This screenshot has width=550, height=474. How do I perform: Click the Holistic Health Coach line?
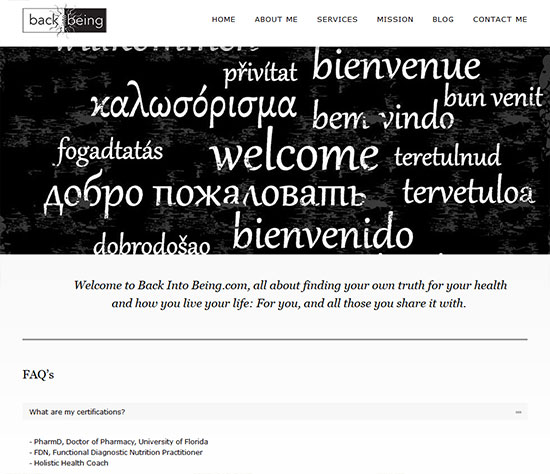(69, 463)
